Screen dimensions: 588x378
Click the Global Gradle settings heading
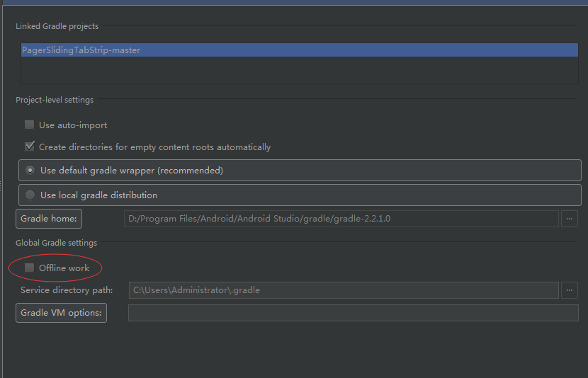[56, 243]
